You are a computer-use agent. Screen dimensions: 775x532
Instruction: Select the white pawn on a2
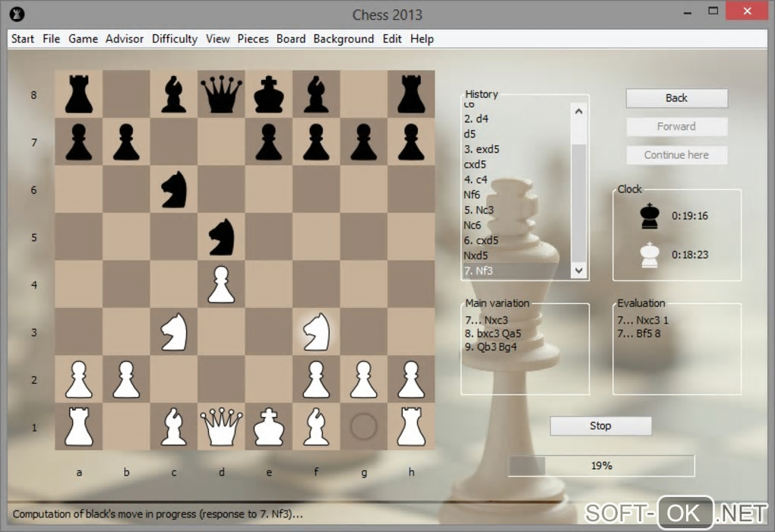click(78, 379)
